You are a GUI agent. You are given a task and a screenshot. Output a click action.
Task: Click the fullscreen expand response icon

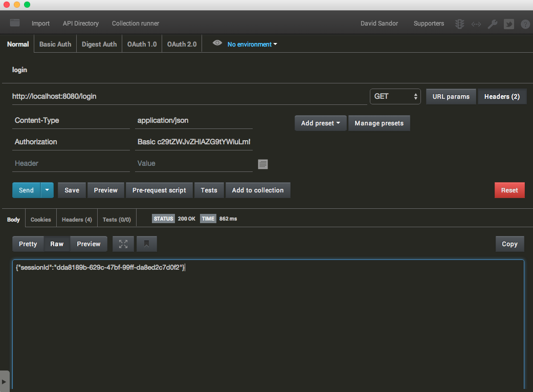(x=123, y=244)
